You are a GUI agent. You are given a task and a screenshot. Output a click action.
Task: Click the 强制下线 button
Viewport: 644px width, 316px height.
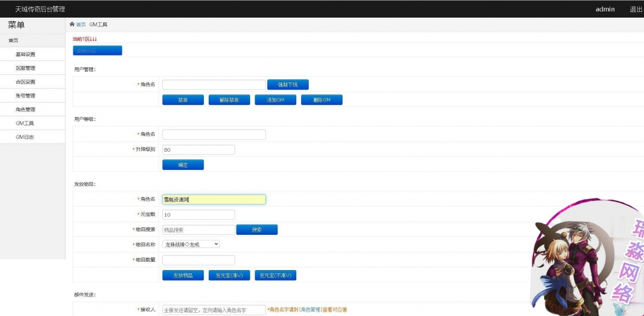pyautogui.click(x=288, y=84)
